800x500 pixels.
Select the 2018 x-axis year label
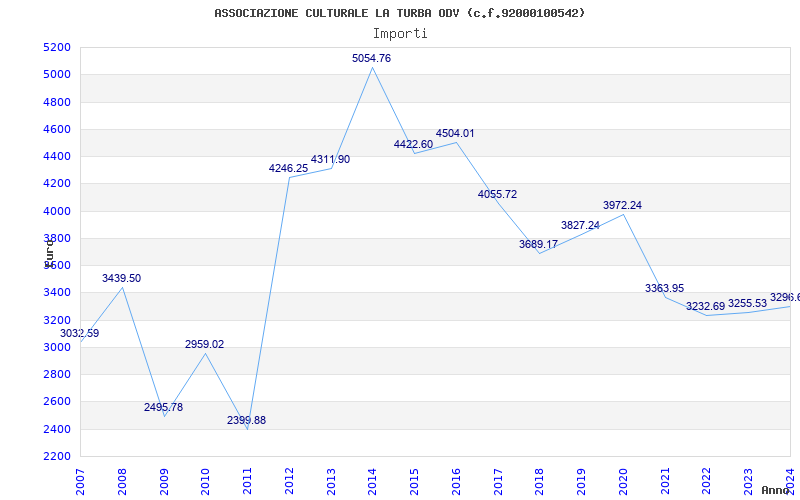click(540, 482)
